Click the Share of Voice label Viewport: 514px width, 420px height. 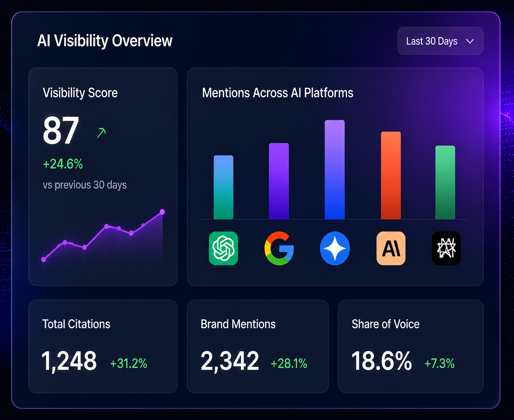pos(386,324)
